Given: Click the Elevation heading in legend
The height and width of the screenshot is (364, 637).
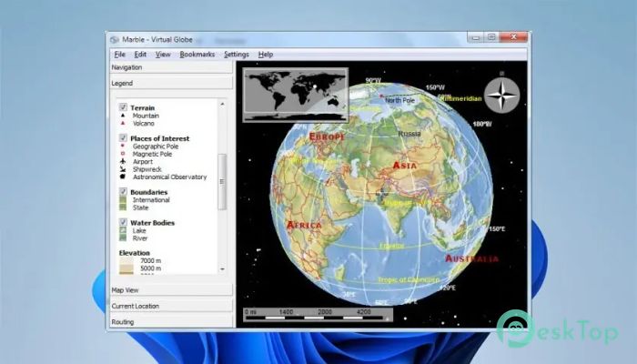Looking at the screenshot, I should tap(135, 253).
